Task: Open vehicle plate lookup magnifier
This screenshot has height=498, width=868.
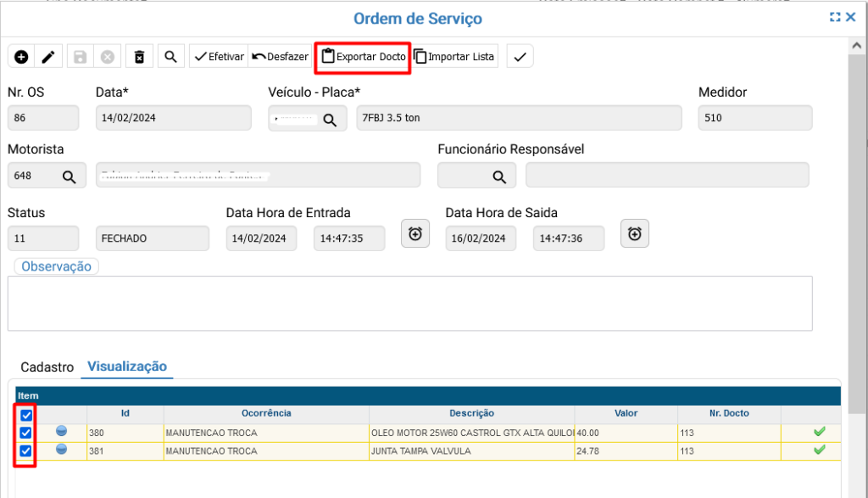Action: point(329,119)
